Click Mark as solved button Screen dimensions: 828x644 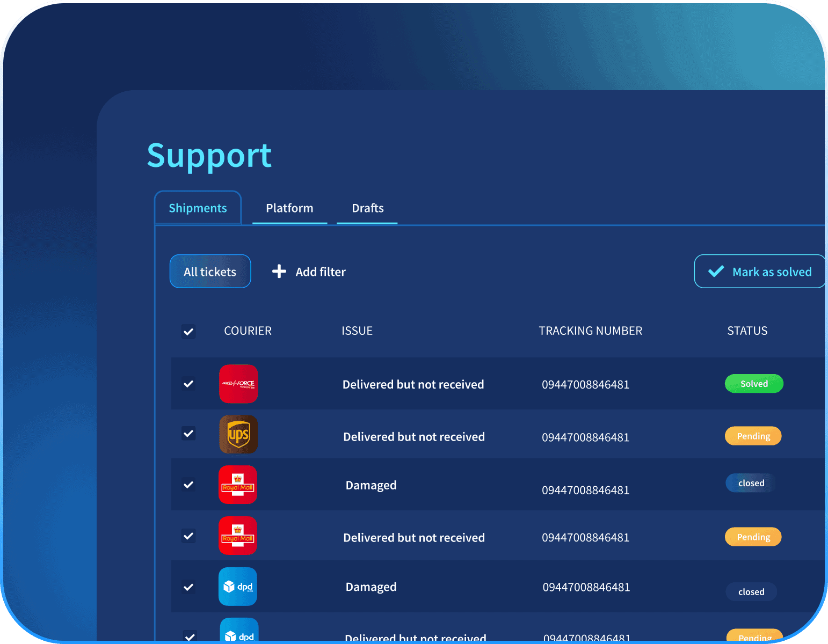point(760,272)
